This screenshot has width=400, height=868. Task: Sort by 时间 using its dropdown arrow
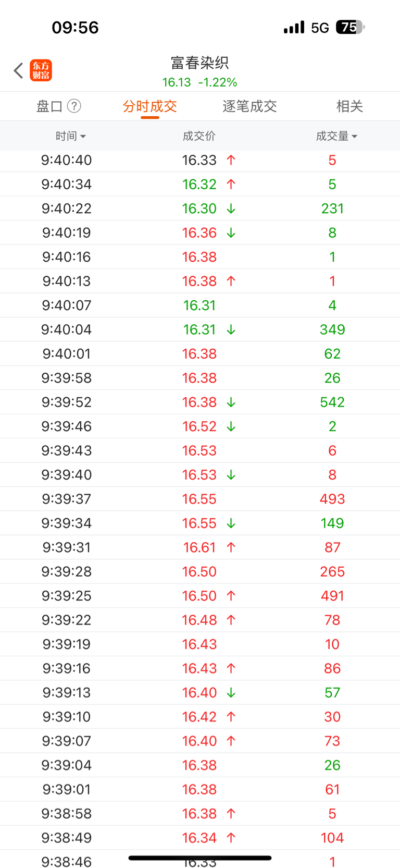click(83, 137)
